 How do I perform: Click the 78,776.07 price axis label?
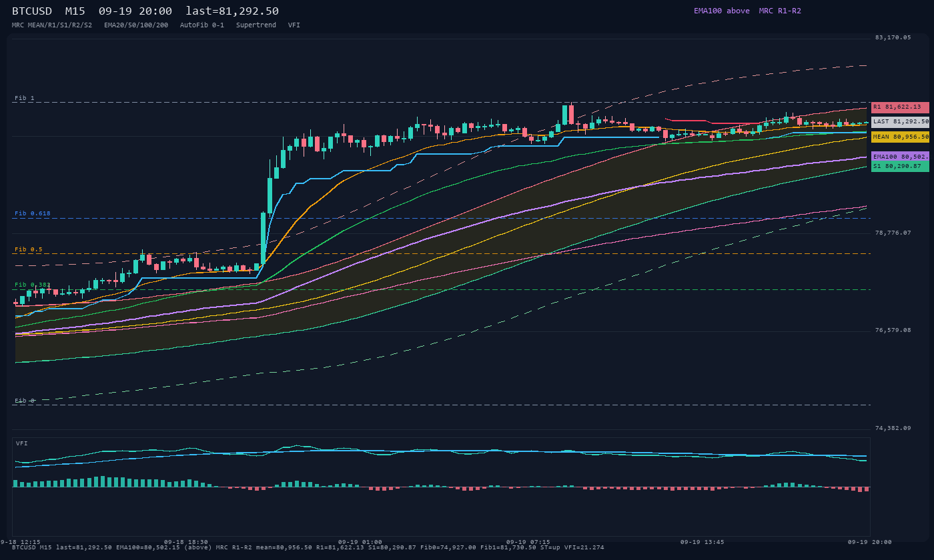[893, 233]
